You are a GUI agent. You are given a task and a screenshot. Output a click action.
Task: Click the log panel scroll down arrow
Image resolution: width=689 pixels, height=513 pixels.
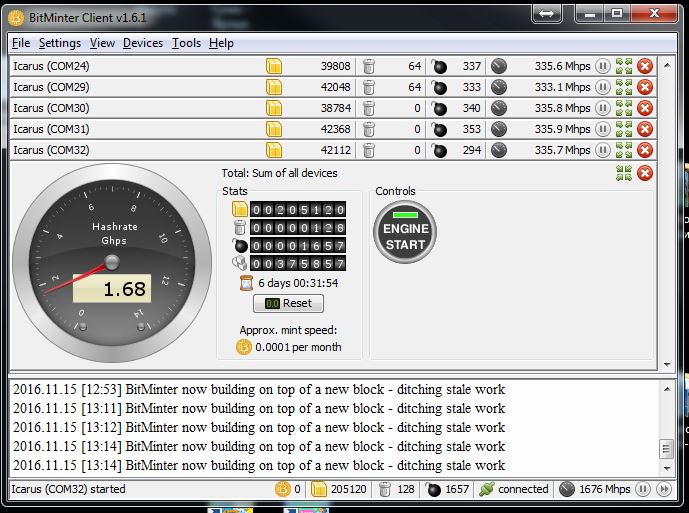pyautogui.click(x=667, y=468)
